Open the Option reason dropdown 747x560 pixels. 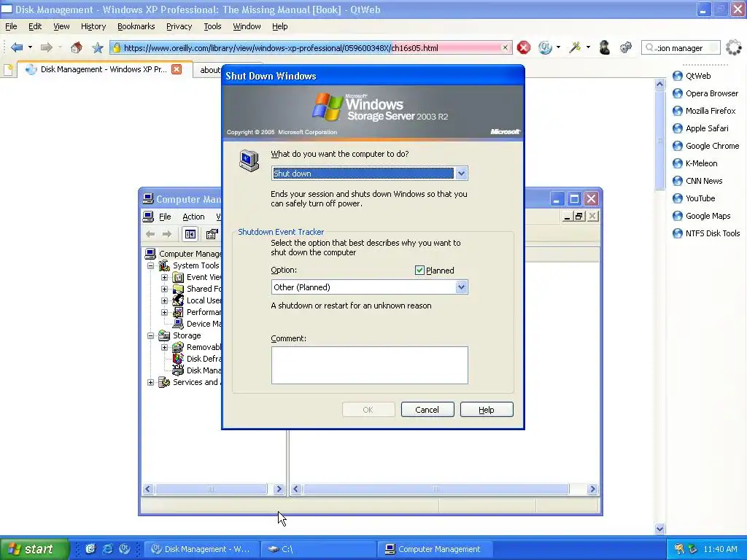pos(461,287)
